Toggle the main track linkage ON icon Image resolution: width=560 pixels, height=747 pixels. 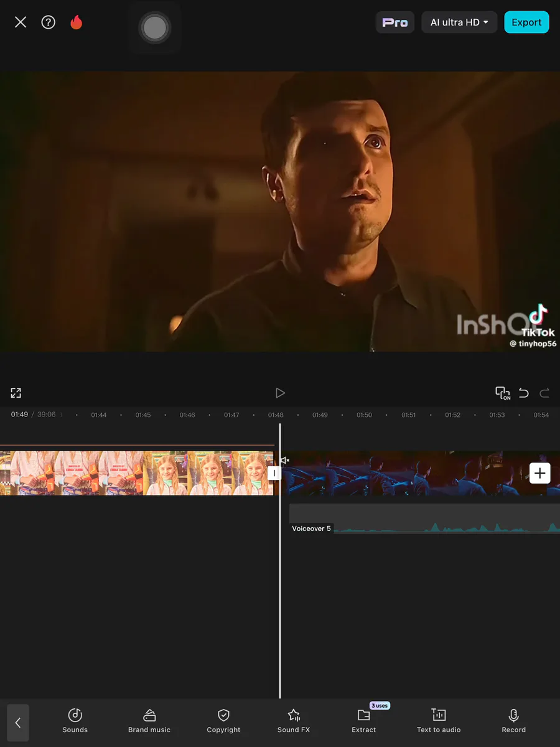click(503, 393)
